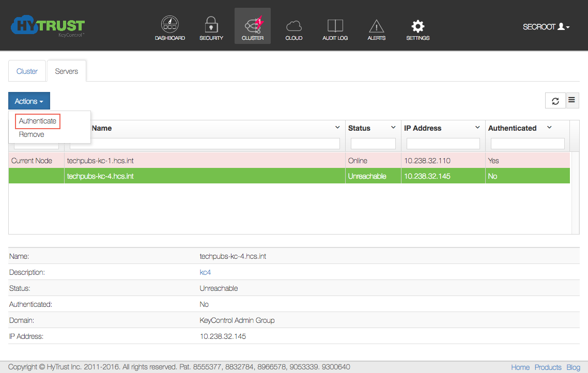The width and height of the screenshot is (588, 373).
Task: Open the table columns menu icon
Action: tap(572, 100)
